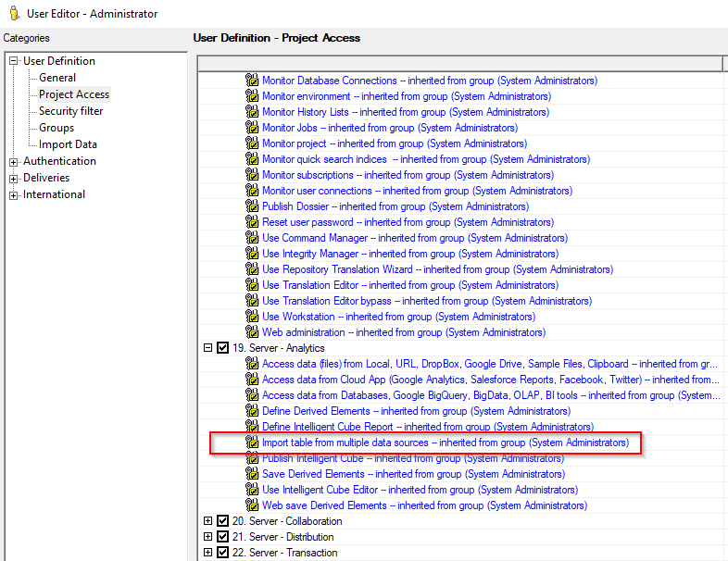Collapse the 19. Server - Analytics group

(207, 348)
